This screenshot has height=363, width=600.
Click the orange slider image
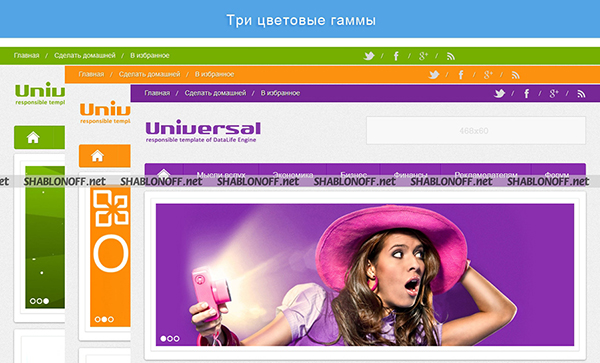pyautogui.click(x=110, y=257)
